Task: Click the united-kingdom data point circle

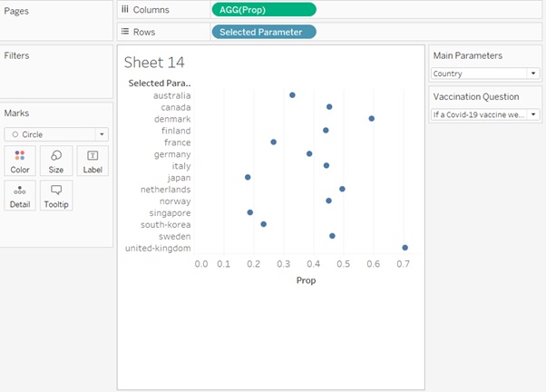Action: [x=405, y=248]
